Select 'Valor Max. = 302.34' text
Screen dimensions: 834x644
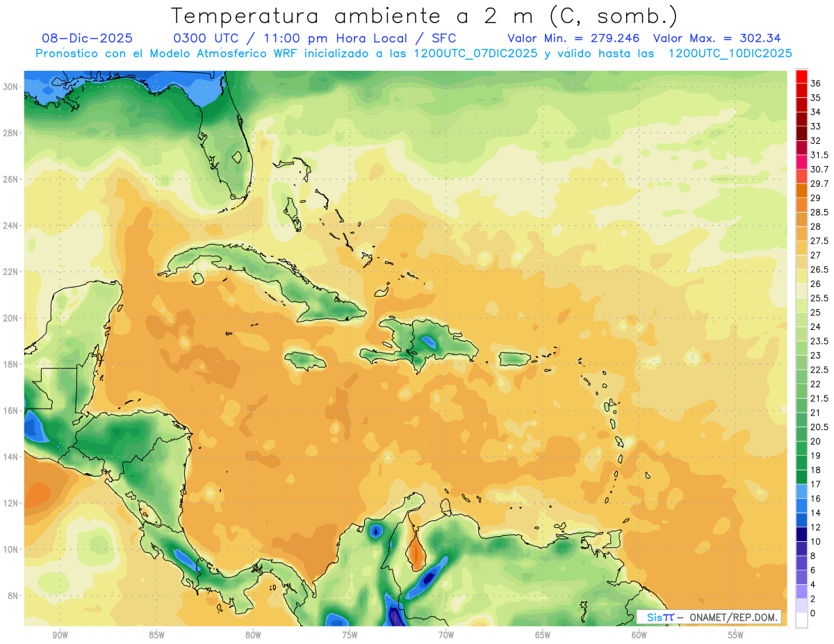pyautogui.click(x=718, y=38)
